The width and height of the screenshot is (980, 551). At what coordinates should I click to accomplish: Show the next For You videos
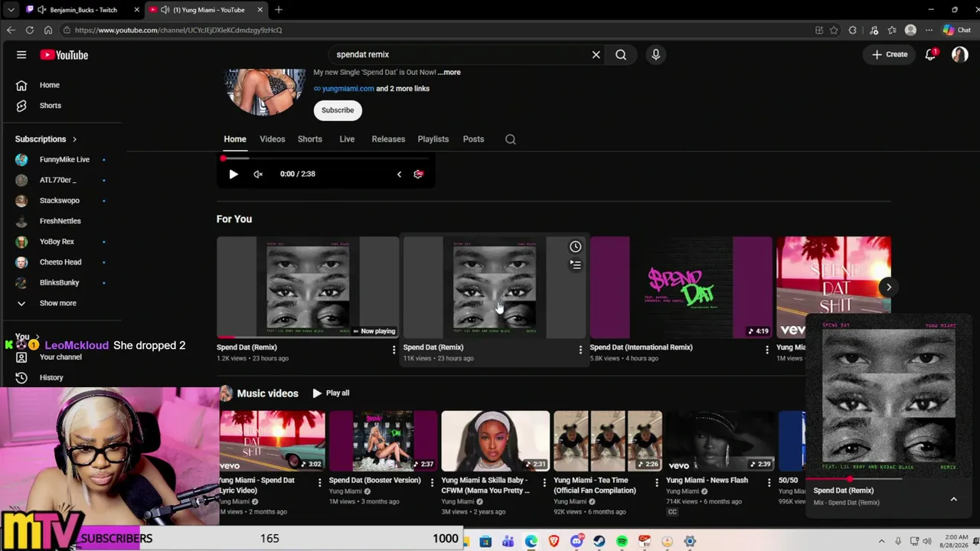[x=888, y=287]
